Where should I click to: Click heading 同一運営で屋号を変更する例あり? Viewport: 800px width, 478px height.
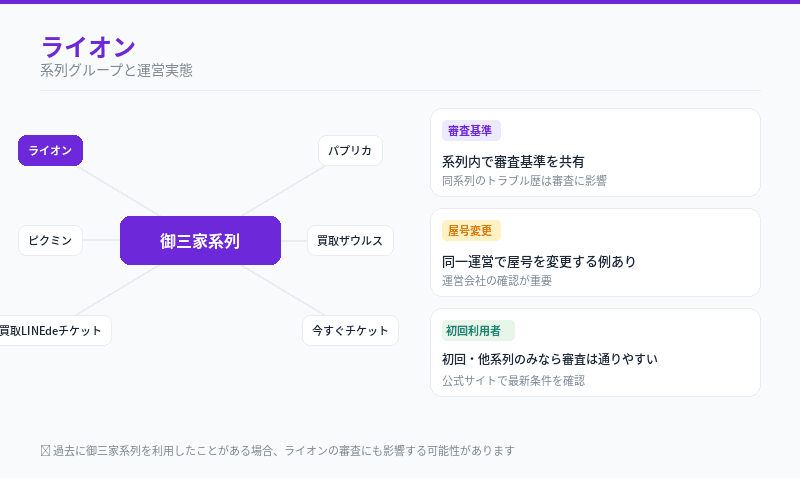pyautogui.click(x=539, y=262)
